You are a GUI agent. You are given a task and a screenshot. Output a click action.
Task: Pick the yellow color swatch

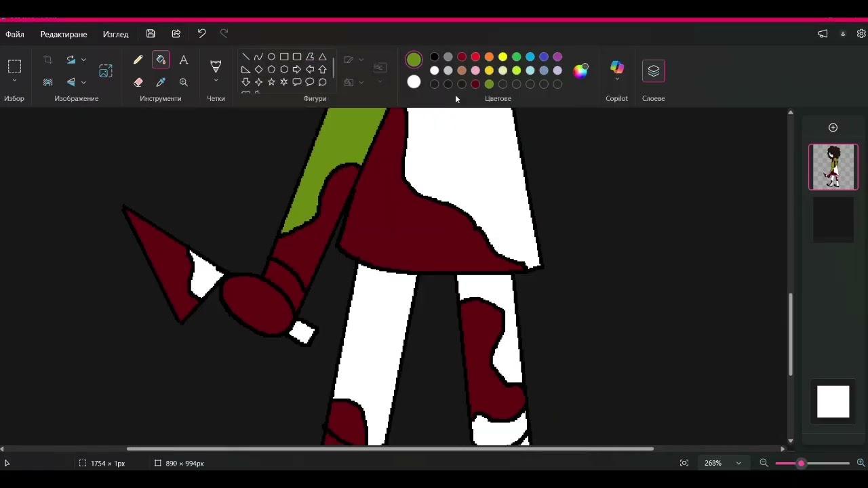[x=502, y=57]
